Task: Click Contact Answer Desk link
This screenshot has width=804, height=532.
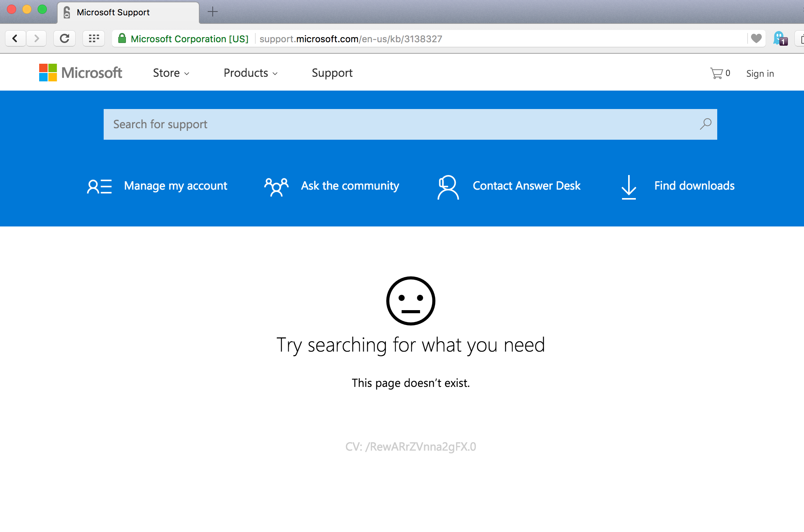Action: point(526,186)
